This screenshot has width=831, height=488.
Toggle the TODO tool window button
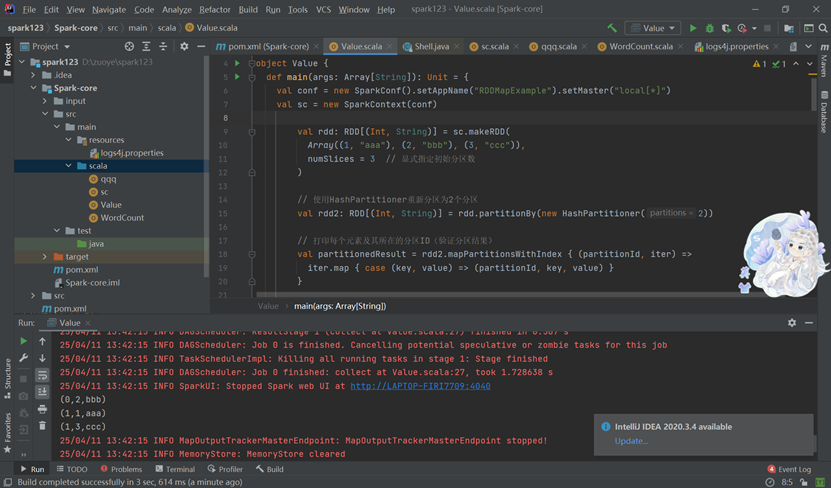[x=72, y=469]
